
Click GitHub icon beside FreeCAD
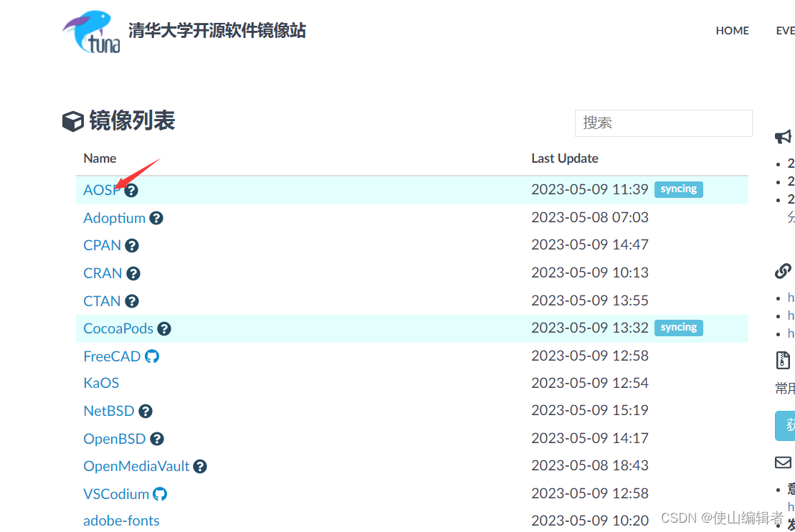pyautogui.click(x=151, y=356)
